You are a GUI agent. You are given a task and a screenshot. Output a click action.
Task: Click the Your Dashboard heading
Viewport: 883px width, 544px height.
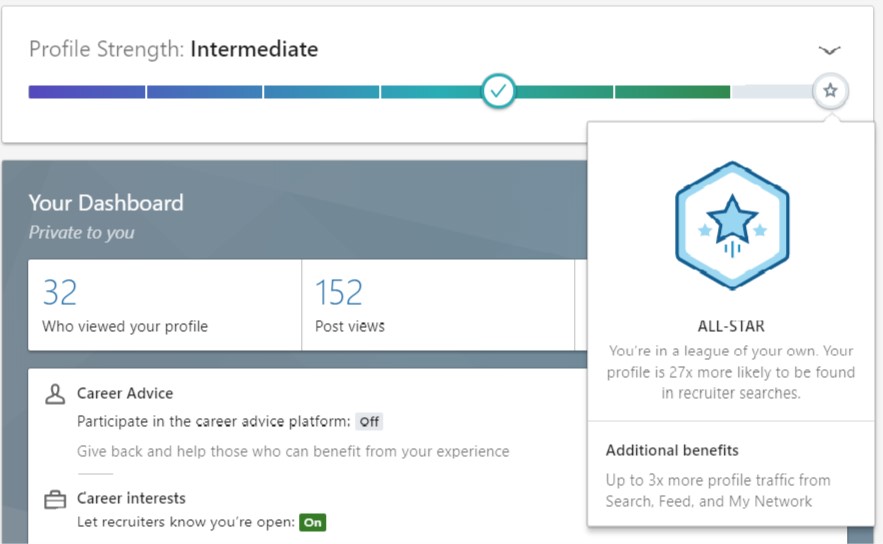coord(106,203)
